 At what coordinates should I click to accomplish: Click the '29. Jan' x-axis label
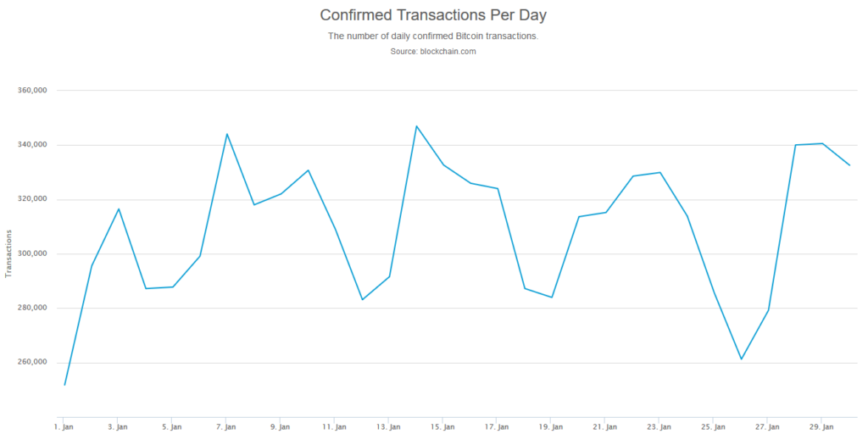pyautogui.click(x=821, y=427)
